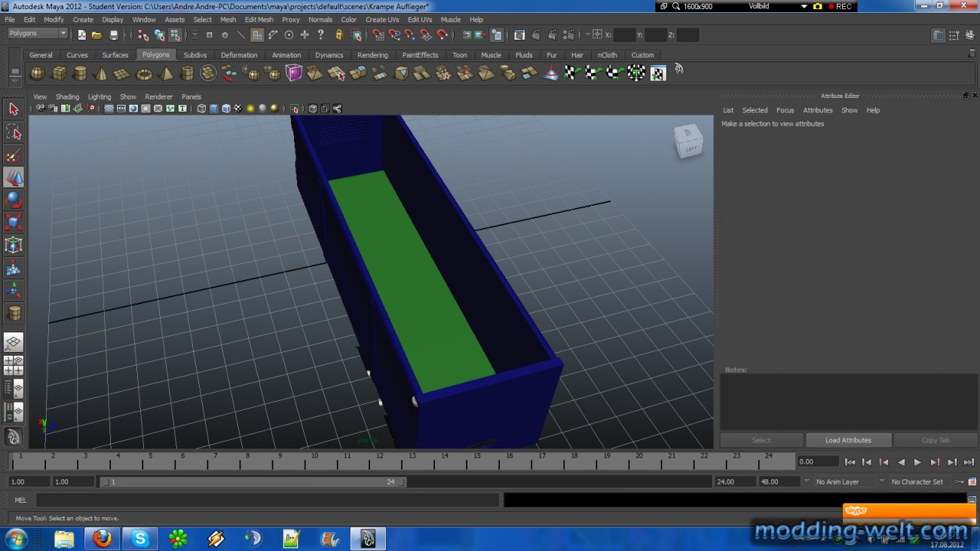
Task: Toggle Attribute Editor panel button
Action: 938,35
